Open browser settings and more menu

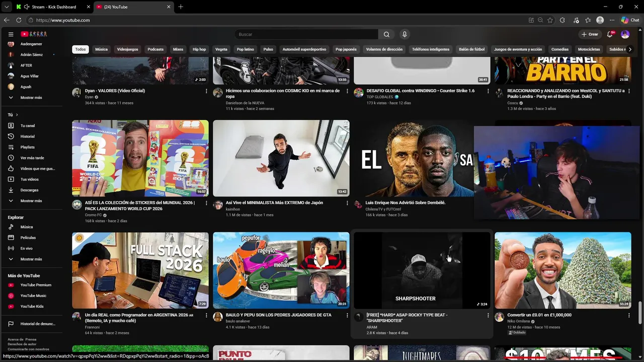(x=612, y=20)
